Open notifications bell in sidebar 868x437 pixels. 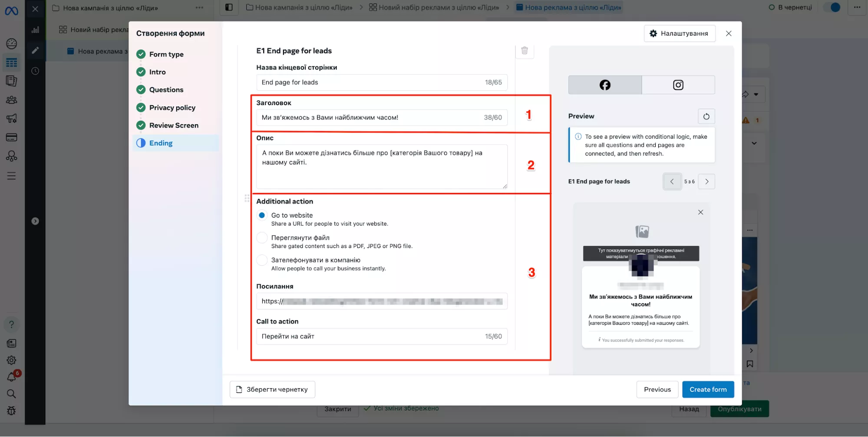click(x=12, y=377)
